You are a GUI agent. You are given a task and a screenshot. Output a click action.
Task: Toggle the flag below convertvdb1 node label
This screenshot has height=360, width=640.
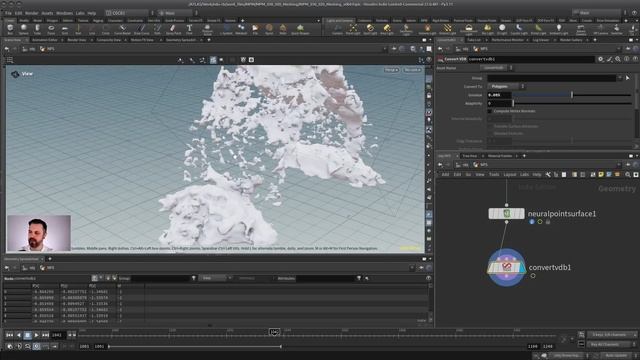click(x=533, y=276)
